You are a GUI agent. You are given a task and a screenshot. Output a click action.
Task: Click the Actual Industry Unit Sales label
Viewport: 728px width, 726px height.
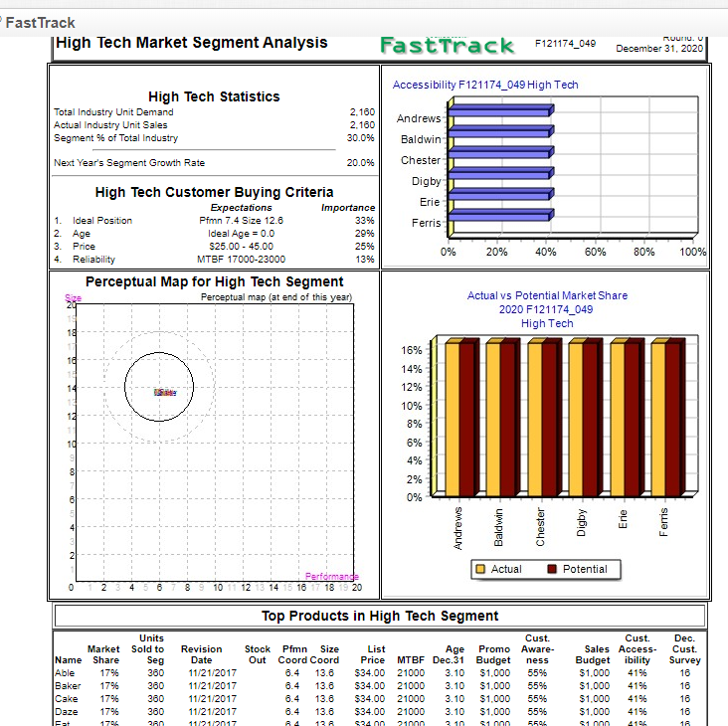coord(110,125)
